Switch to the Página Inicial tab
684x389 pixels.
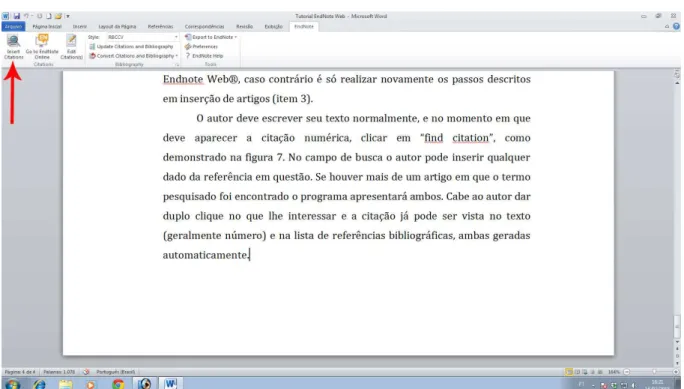(47, 27)
